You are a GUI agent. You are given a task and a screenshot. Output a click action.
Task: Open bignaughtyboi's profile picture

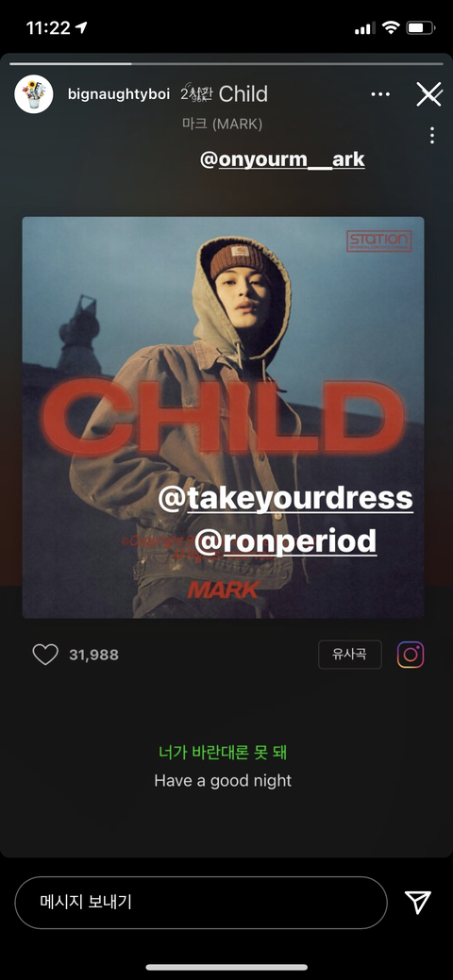click(x=34, y=94)
